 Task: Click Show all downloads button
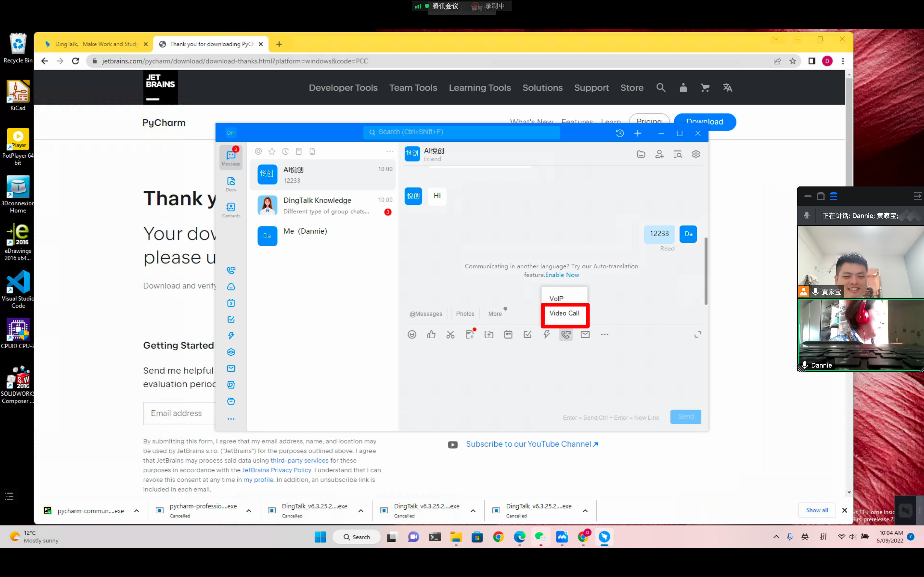pos(817,510)
